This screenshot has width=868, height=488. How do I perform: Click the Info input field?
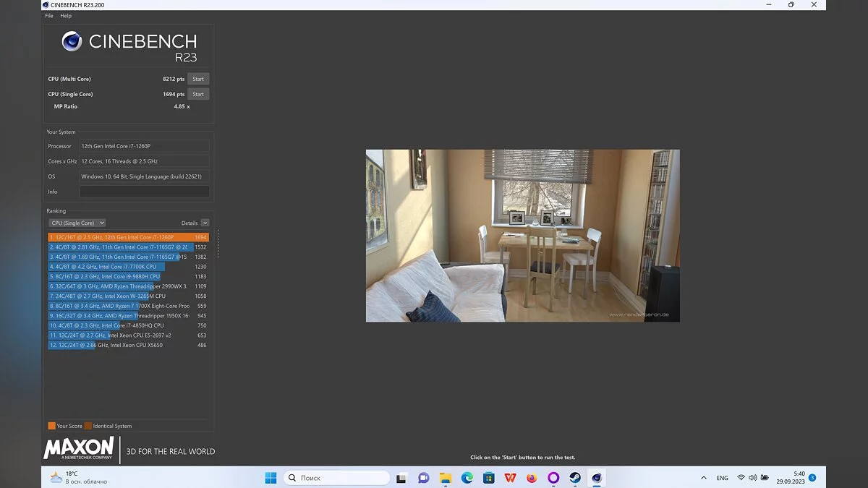(x=144, y=192)
